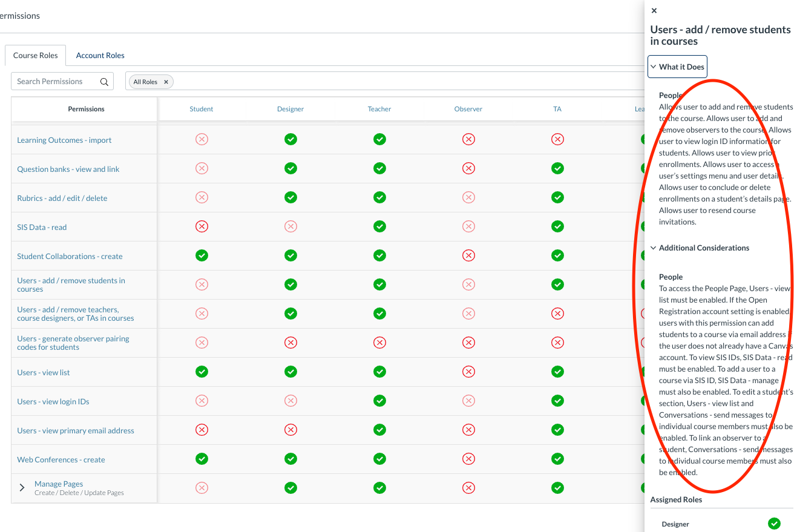Screen dimensions: 797x532
Task: Toggle TA permission for Learning Outcomes - import
Action: coord(557,139)
